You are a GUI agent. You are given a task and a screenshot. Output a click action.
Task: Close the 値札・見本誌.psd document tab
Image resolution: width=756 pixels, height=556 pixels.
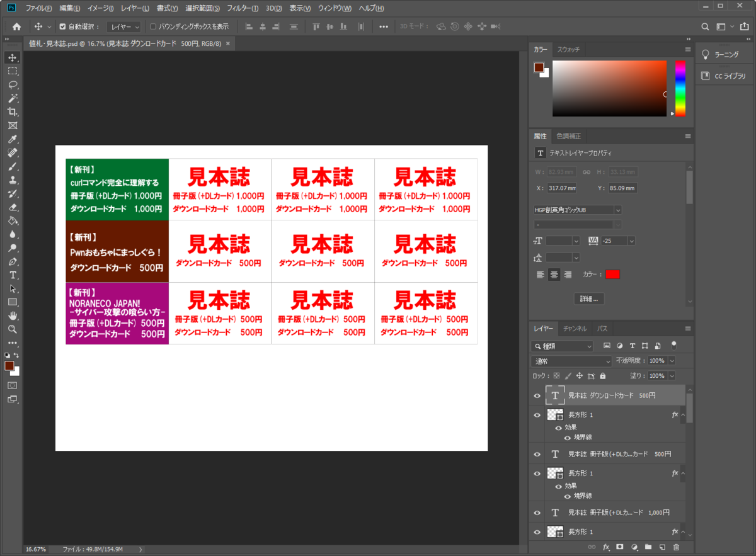(x=228, y=43)
